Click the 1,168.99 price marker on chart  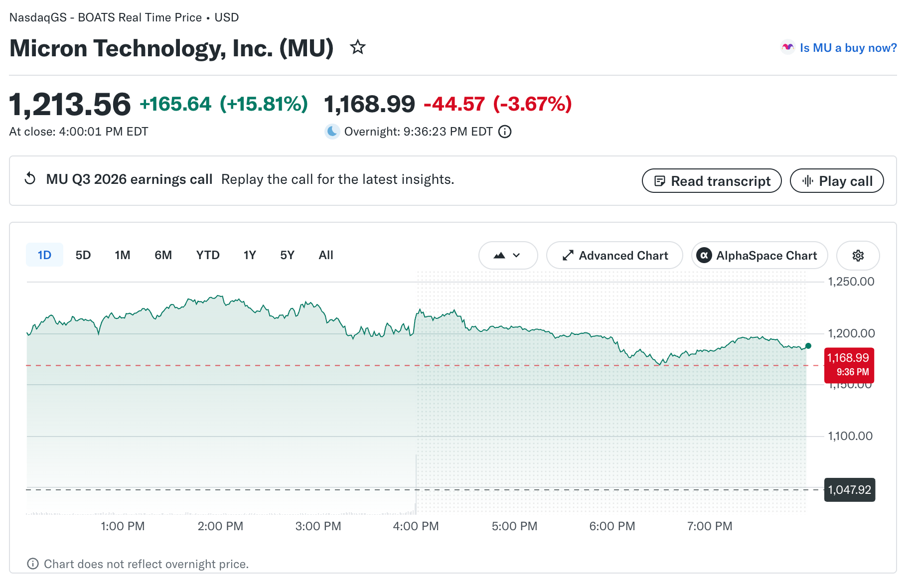(x=849, y=365)
